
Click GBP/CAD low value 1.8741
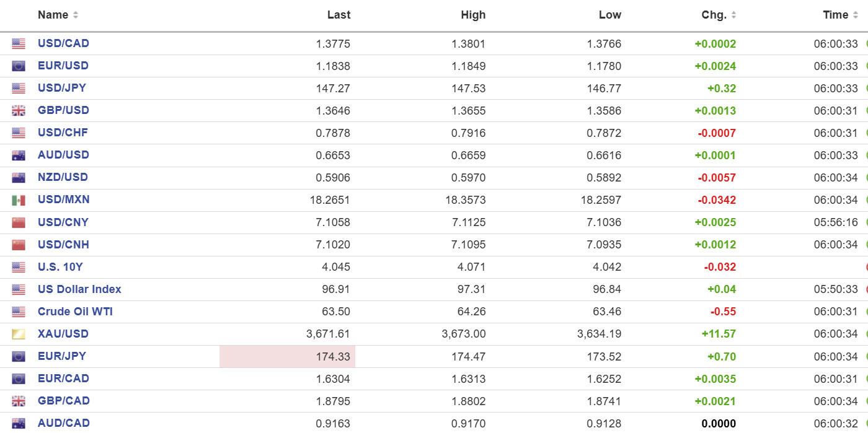tap(604, 401)
